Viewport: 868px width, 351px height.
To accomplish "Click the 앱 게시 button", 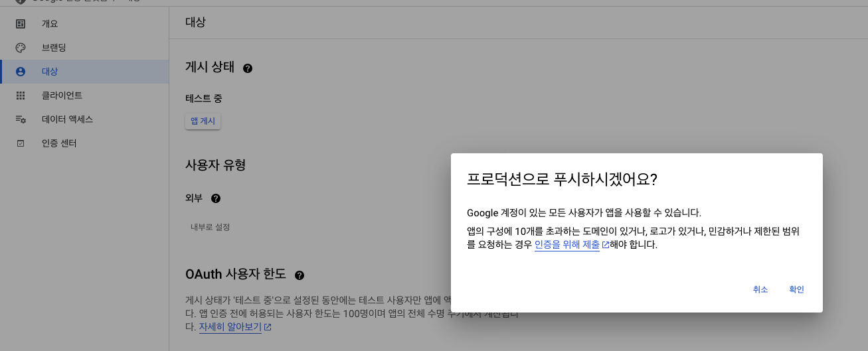I will point(203,121).
